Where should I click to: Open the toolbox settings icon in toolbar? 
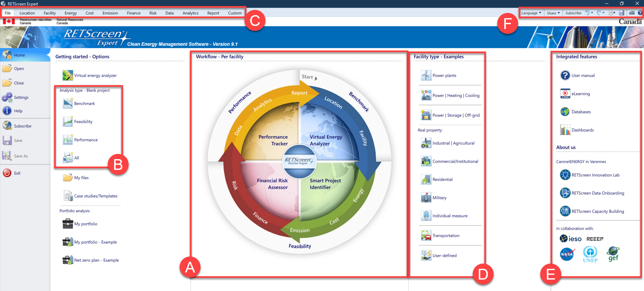632,13
